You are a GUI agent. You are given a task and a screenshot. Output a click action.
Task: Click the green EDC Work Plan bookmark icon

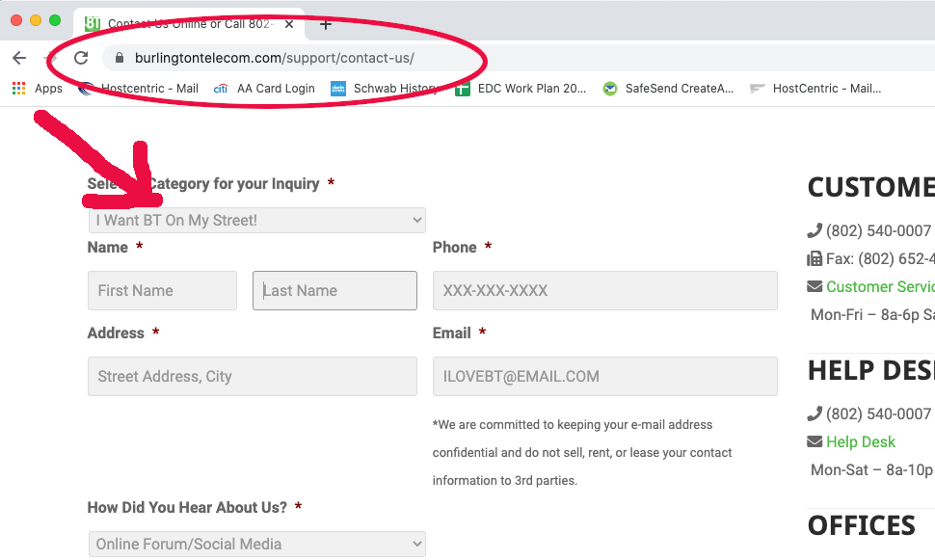pos(462,89)
